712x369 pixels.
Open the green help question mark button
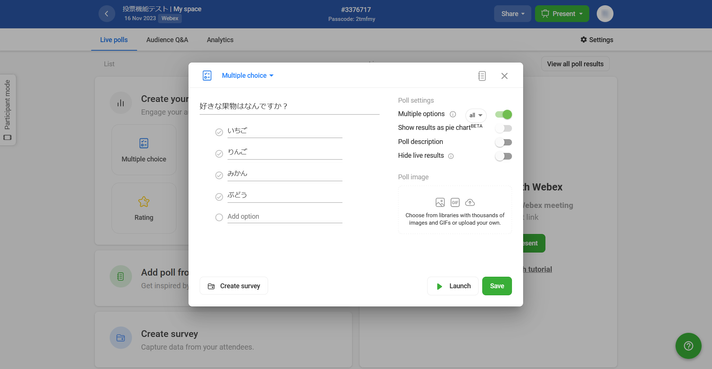(x=688, y=346)
